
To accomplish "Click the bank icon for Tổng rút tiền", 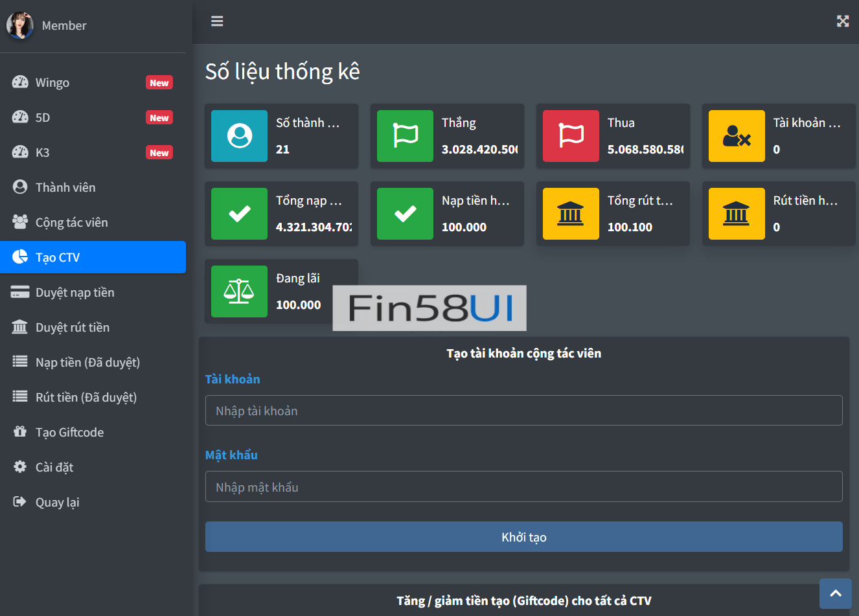I will [x=571, y=214].
